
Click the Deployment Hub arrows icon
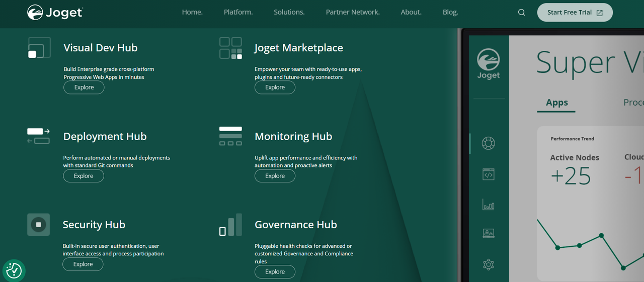[x=38, y=136]
